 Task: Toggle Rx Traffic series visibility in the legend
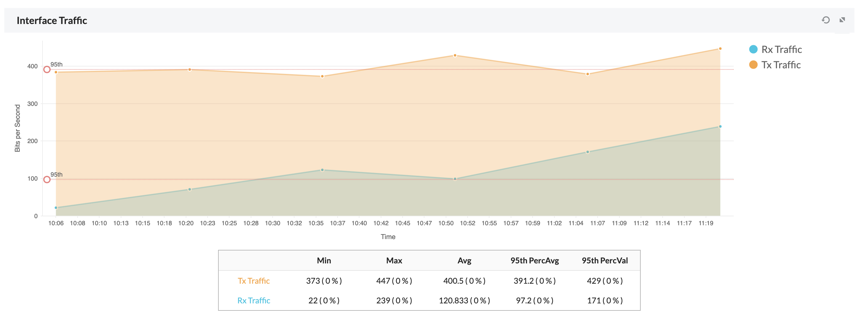781,49
